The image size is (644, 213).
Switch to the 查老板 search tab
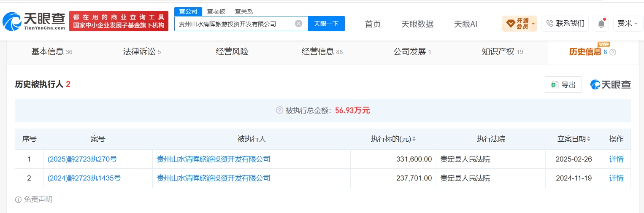[x=216, y=11]
